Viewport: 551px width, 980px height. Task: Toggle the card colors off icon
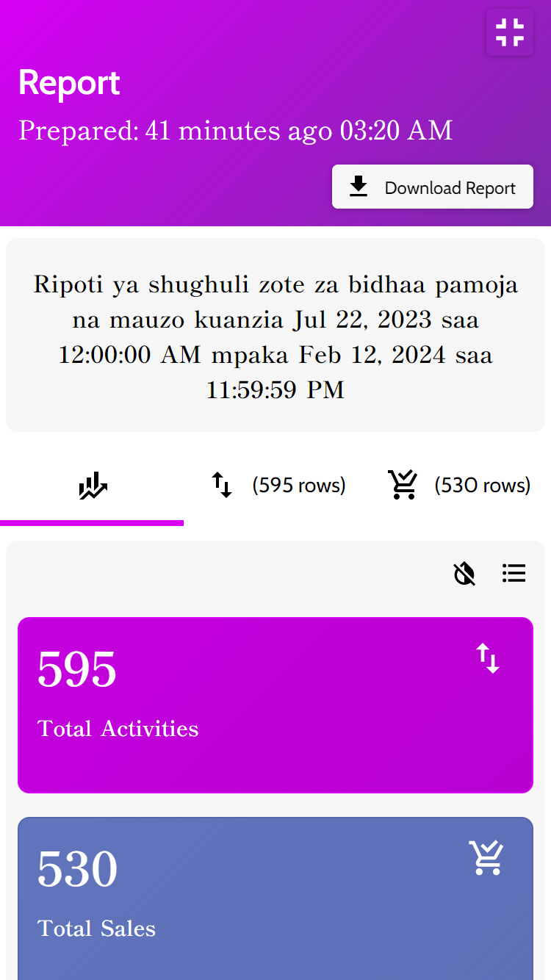(x=464, y=573)
